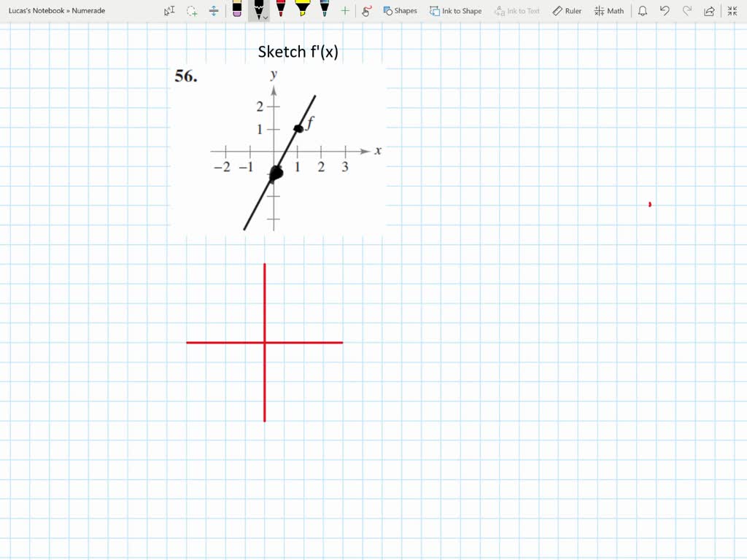Redo the last action
Image resolution: width=747 pixels, height=560 pixels.
(686, 9)
